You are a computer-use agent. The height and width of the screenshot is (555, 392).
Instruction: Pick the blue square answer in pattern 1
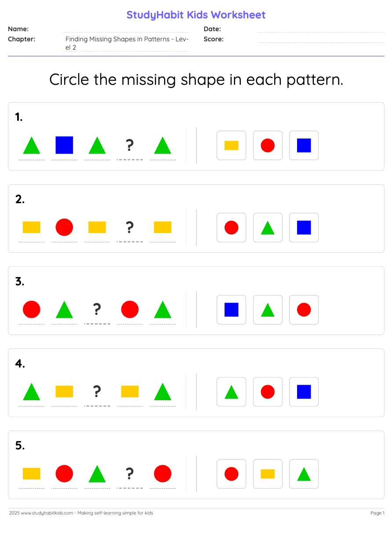pyautogui.click(x=304, y=146)
